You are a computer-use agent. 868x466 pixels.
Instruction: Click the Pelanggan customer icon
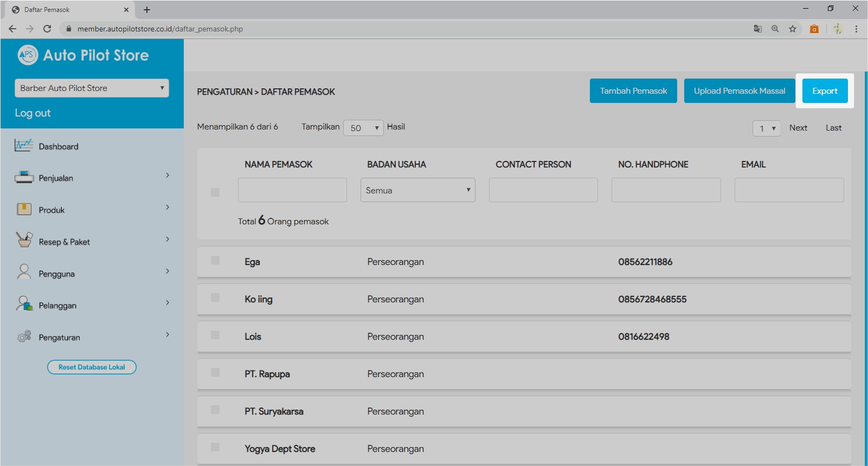pyautogui.click(x=24, y=304)
